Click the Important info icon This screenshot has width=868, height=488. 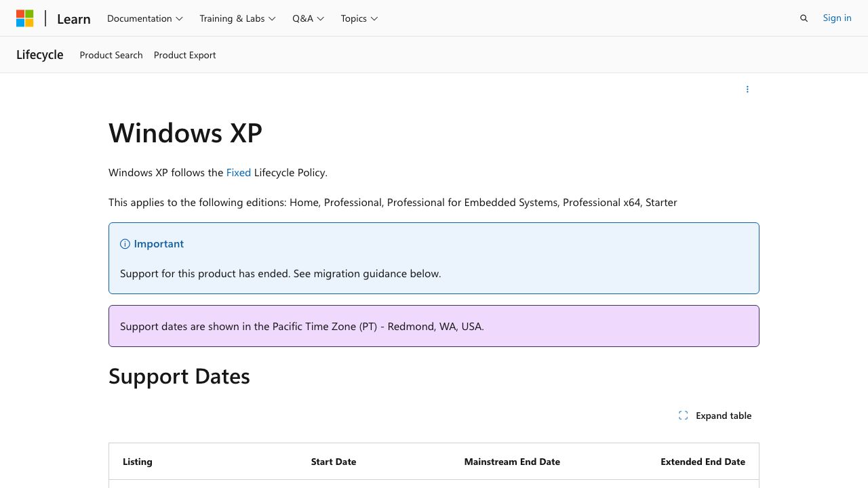pos(125,244)
